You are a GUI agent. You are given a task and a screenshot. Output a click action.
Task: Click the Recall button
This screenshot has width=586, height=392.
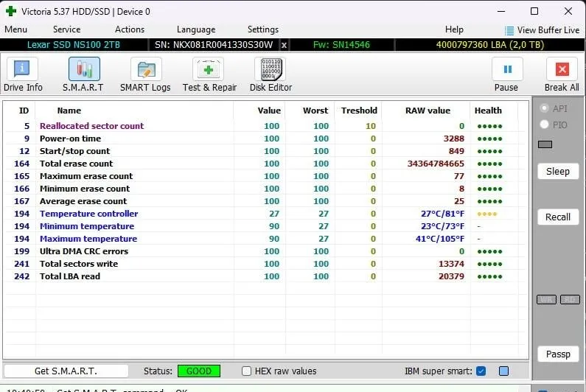tap(557, 217)
